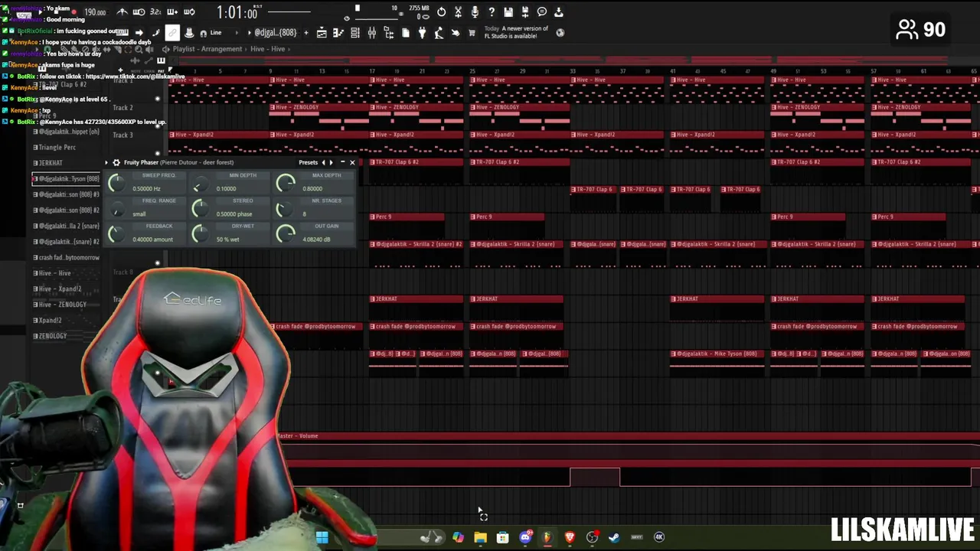980x551 pixels.
Task: Toggle the metronome
Action: (x=122, y=12)
